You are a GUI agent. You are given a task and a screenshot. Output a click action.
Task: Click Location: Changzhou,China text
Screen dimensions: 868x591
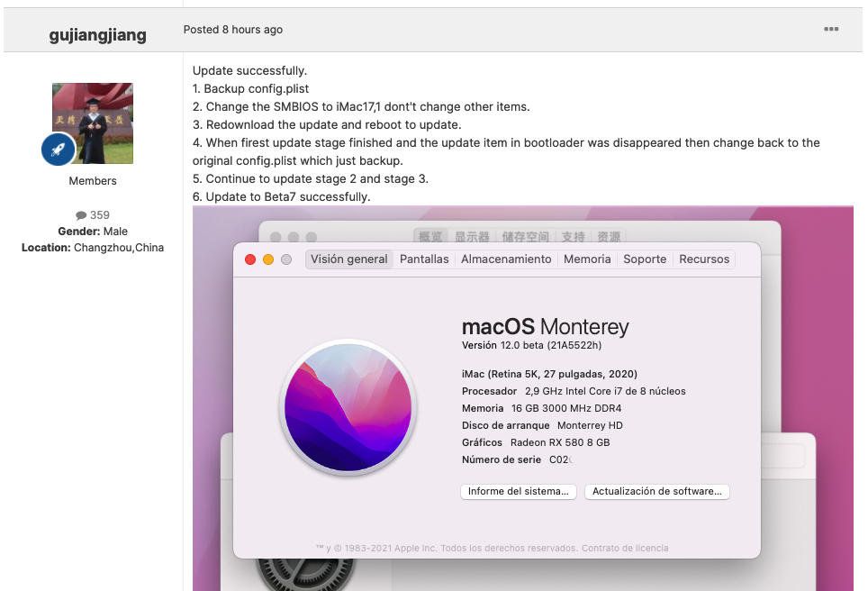93,248
